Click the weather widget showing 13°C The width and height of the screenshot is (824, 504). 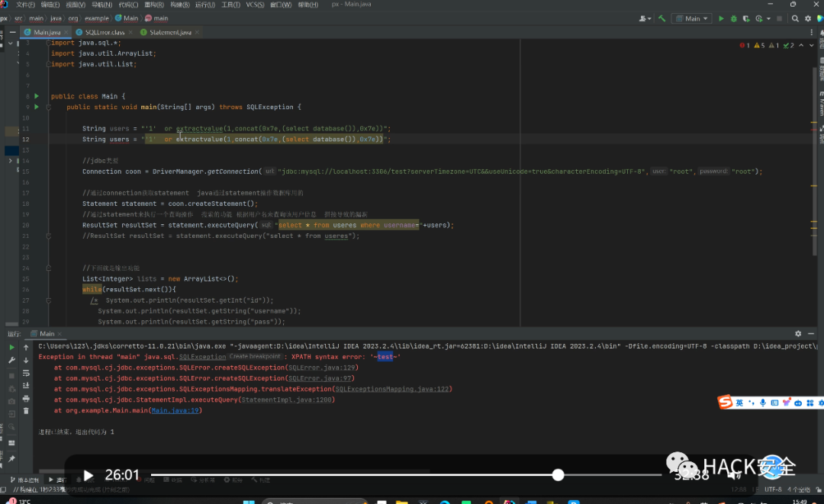point(19,501)
